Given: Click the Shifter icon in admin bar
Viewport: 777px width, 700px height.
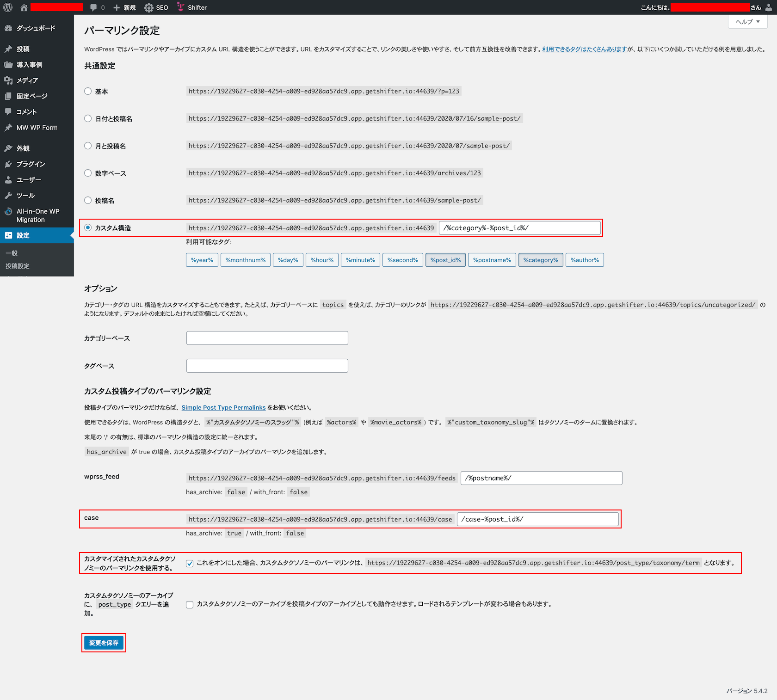Looking at the screenshot, I should point(180,7).
